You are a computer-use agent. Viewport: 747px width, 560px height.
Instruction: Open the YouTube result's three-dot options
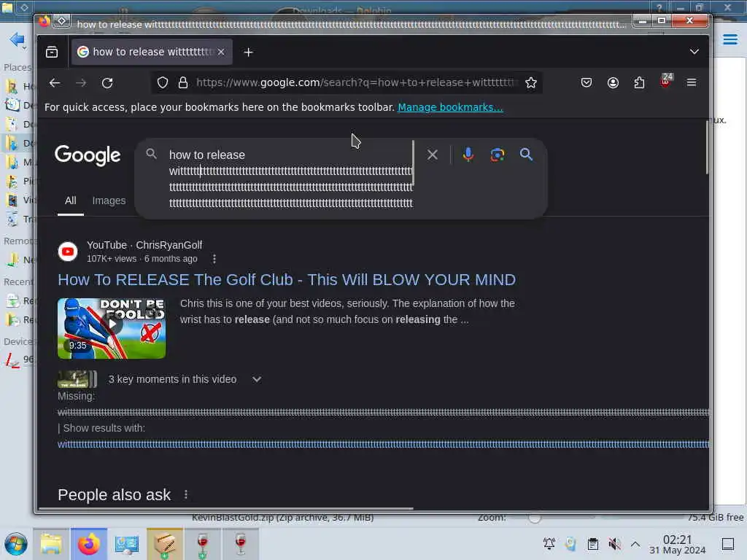(214, 259)
